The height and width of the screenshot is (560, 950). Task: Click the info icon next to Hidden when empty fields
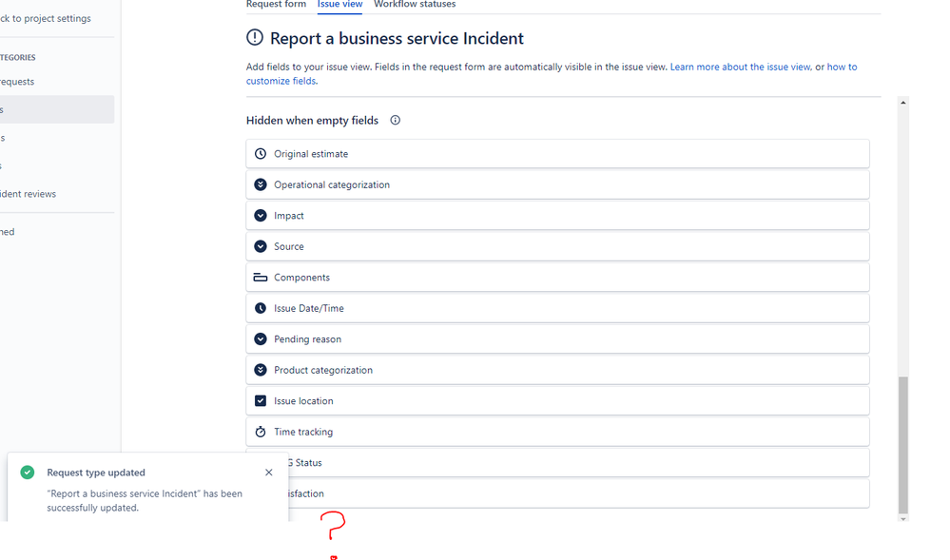coord(395,120)
